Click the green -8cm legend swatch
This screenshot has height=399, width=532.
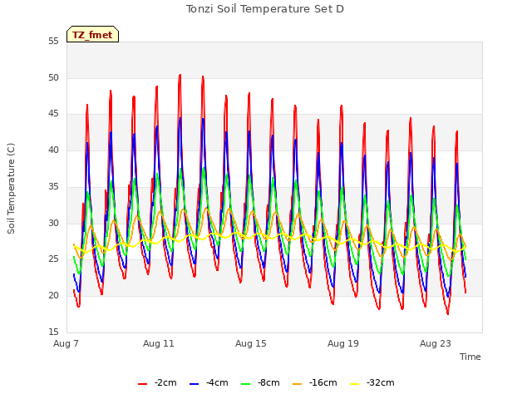pos(246,384)
